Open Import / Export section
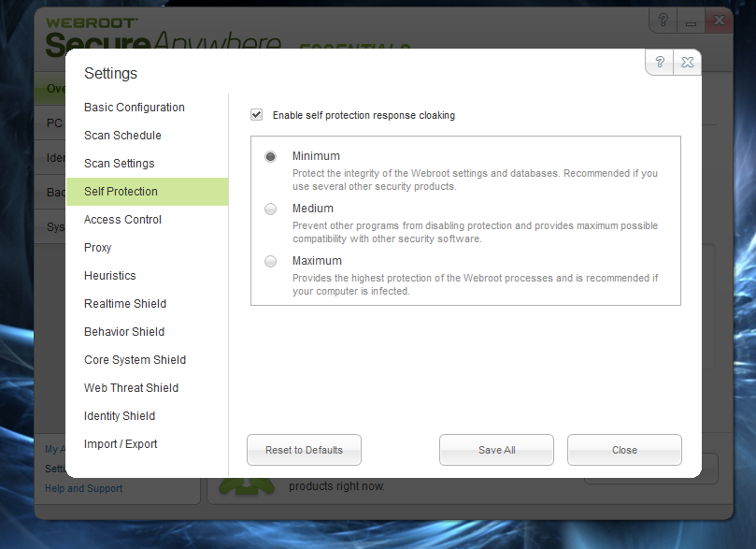Viewport: 756px width, 549px height. tap(147, 444)
